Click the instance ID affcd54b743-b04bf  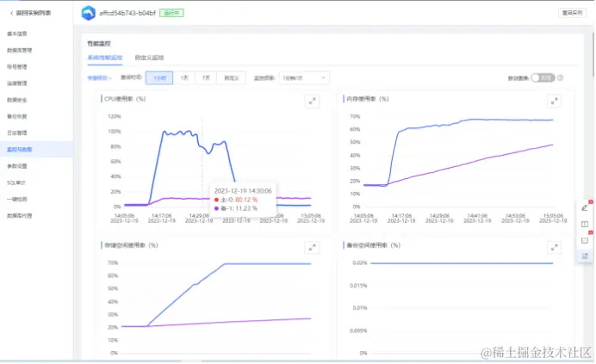[127, 13]
